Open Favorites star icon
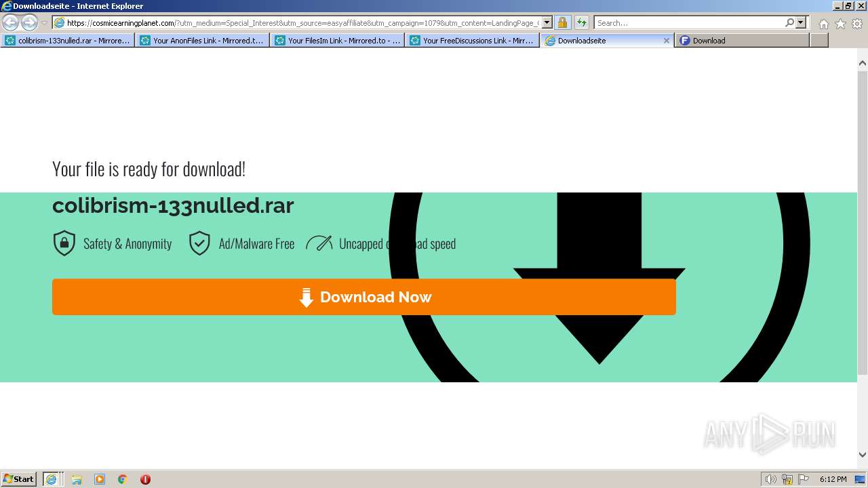Image resolution: width=868 pixels, height=488 pixels. tap(840, 24)
